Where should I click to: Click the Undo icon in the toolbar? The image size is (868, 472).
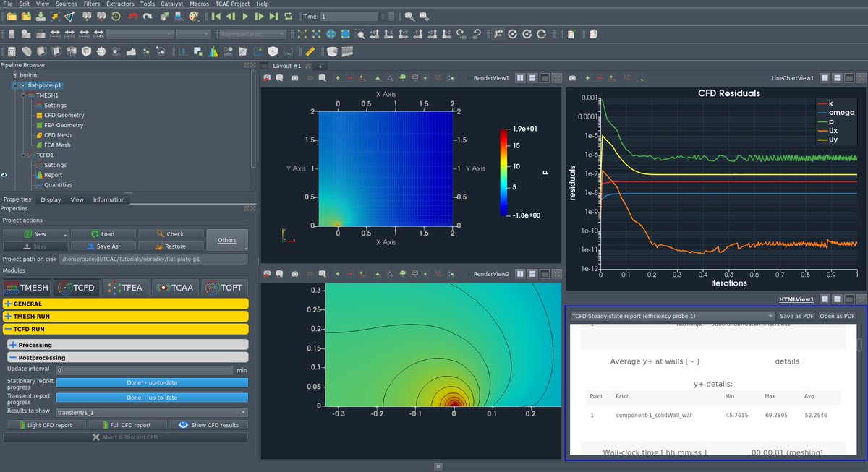pos(133,16)
